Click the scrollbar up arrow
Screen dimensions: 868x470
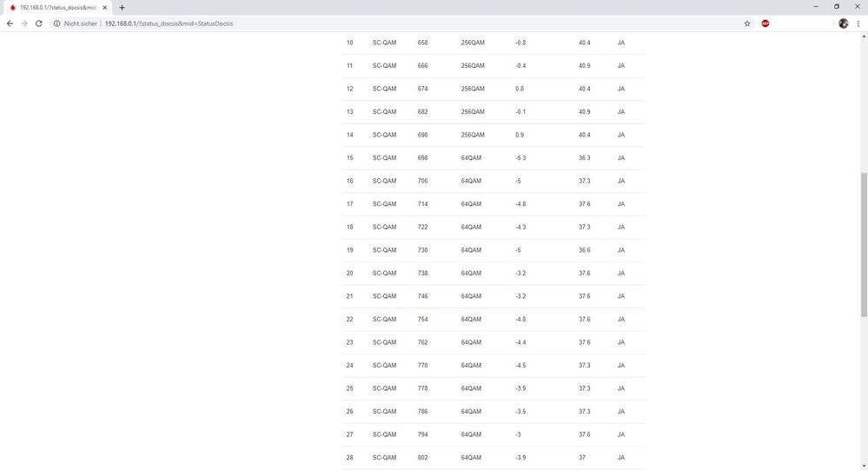[x=864, y=36]
